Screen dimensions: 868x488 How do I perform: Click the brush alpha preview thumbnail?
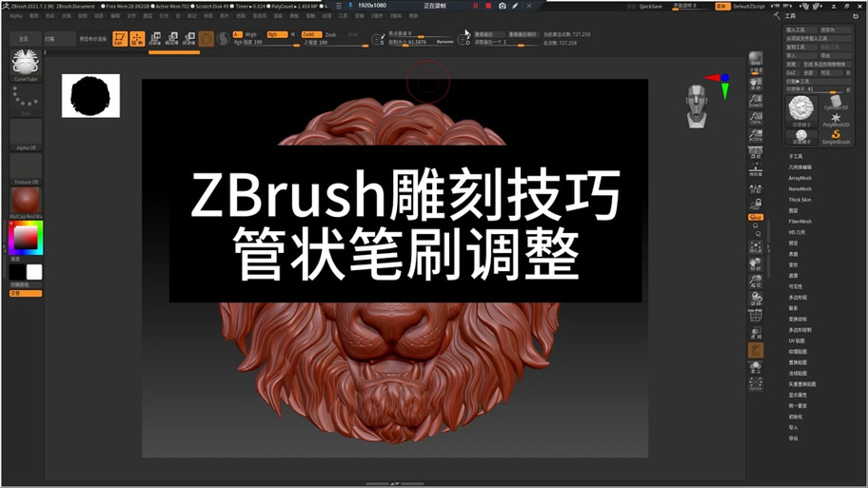90,96
